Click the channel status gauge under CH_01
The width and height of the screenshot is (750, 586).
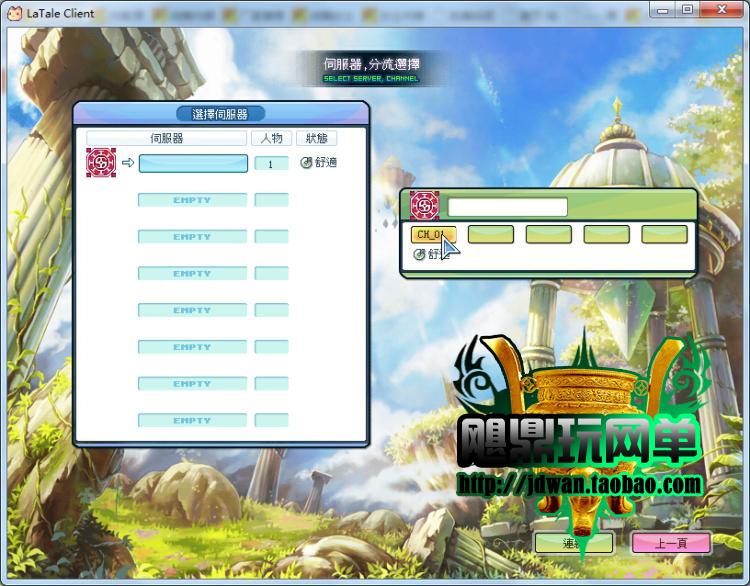pos(419,254)
